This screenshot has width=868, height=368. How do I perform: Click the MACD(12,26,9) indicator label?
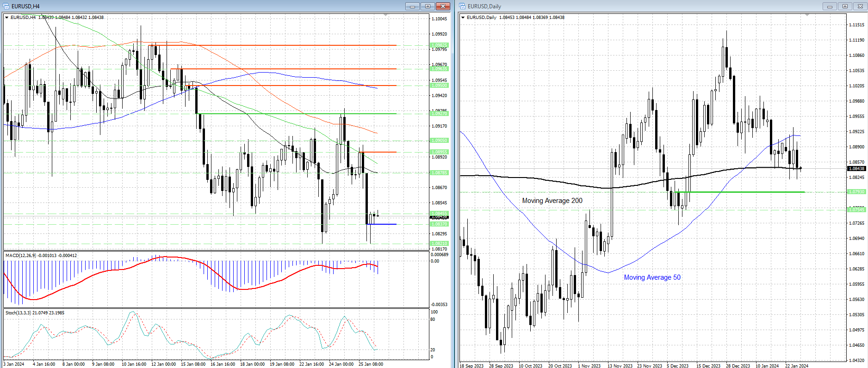pos(22,255)
